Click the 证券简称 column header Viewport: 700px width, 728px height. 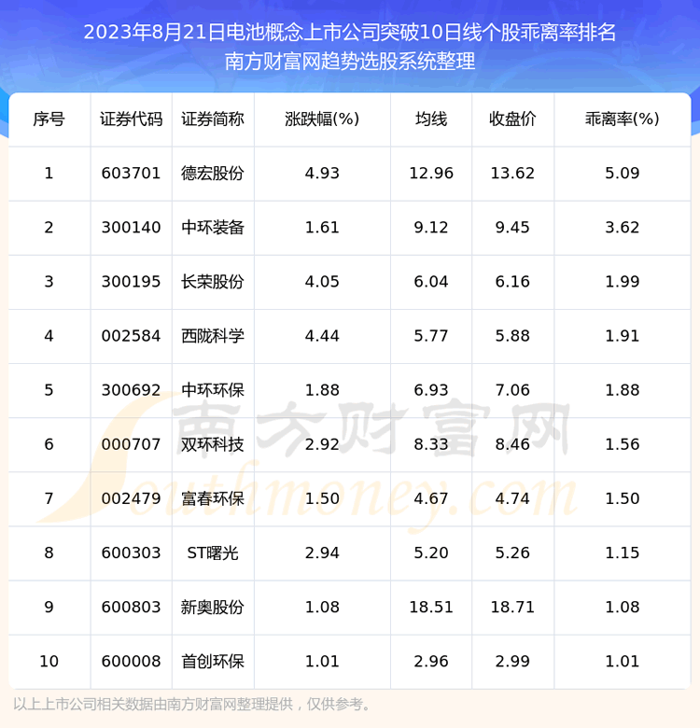pos(213,119)
